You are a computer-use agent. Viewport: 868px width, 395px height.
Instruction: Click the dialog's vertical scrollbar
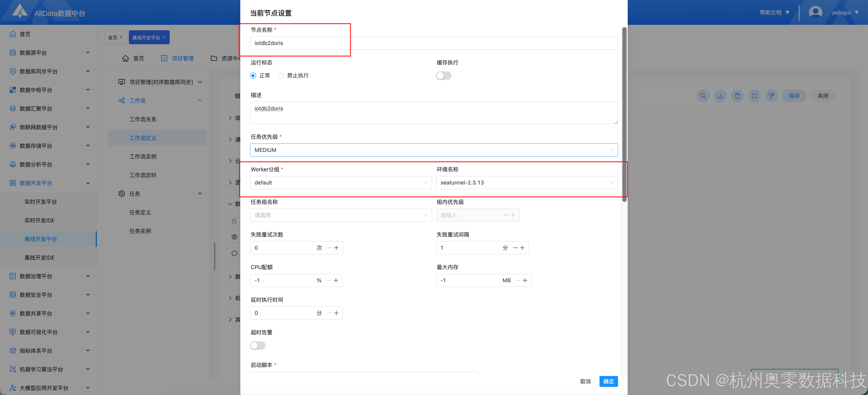(624, 115)
